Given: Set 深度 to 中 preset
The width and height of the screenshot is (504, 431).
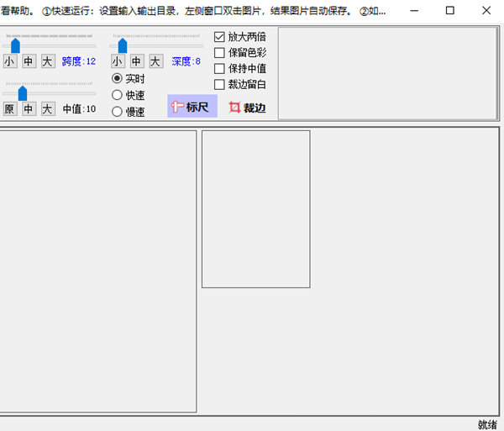Looking at the screenshot, I should (x=137, y=61).
